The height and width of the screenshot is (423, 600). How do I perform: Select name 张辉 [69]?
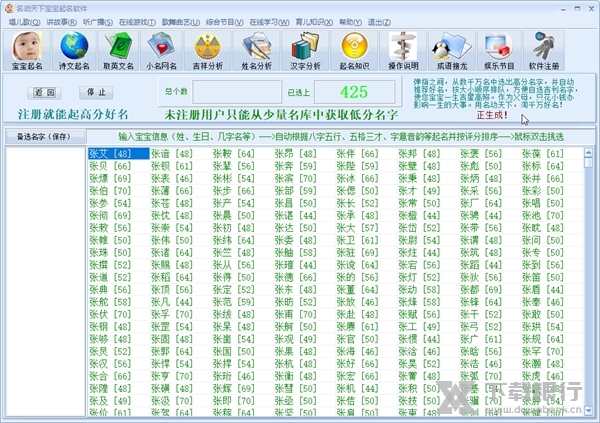pos(234,388)
